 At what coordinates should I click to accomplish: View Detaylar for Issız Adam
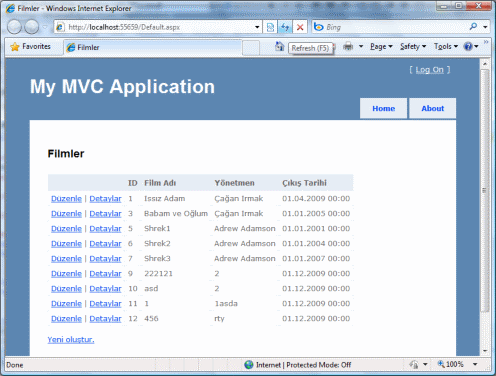105,199
